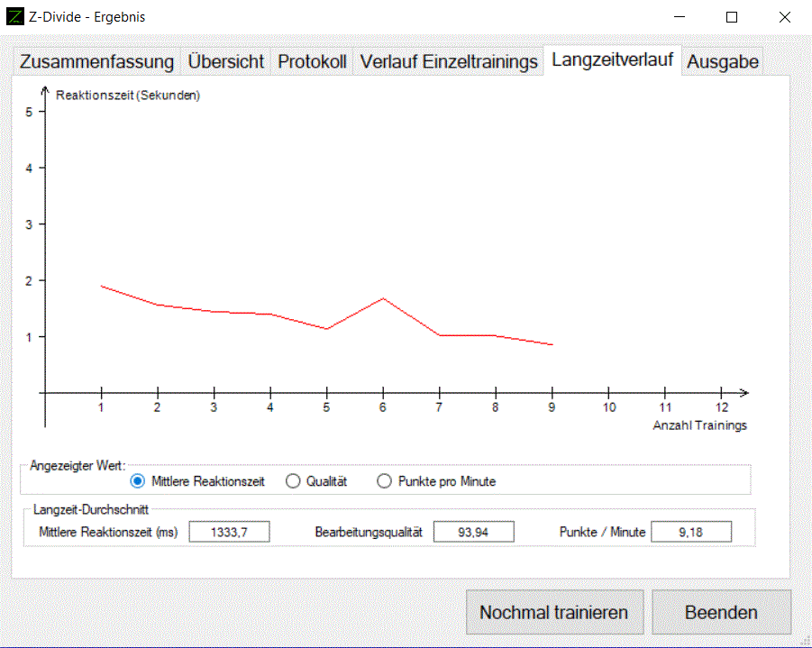Screen dimensions: 812x648
Task: Click the Bearbeitungsqualität value field
Action: (x=473, y=532)
